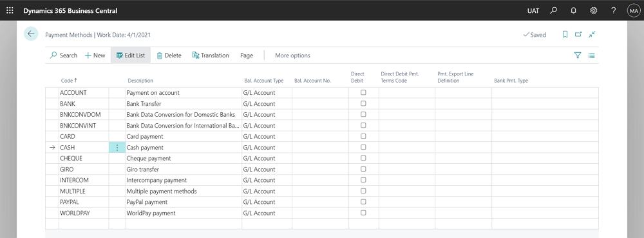Open Pmt. Export Line Definition header
The height and width of the screenshot is (238, 644).
(x=456, y=77)
